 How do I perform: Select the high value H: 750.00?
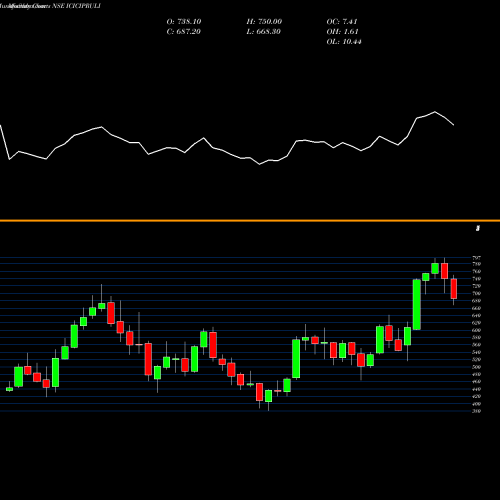(264, 22)
